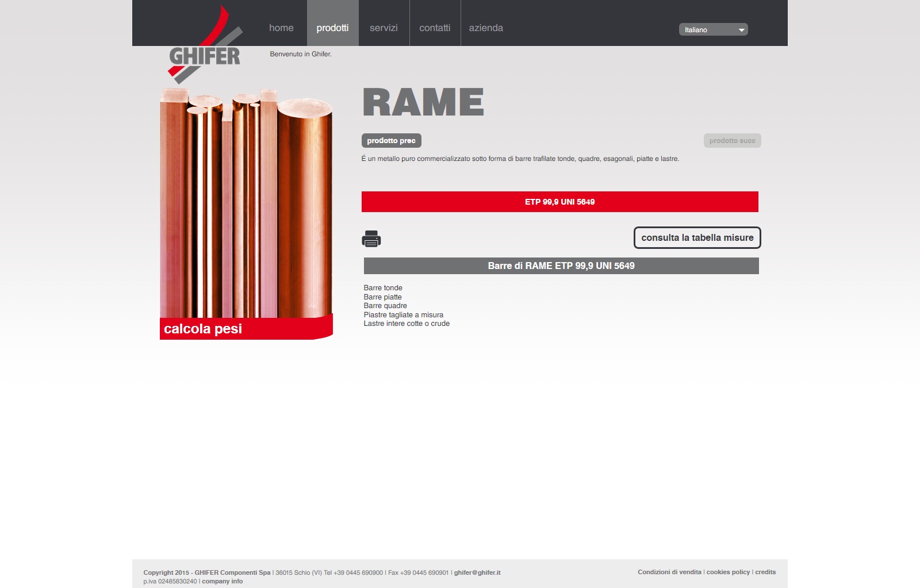Image resolution: width=920 pixels, height=588 pixels.
Task: Open consulta la tabella misure
Action: 697,237
